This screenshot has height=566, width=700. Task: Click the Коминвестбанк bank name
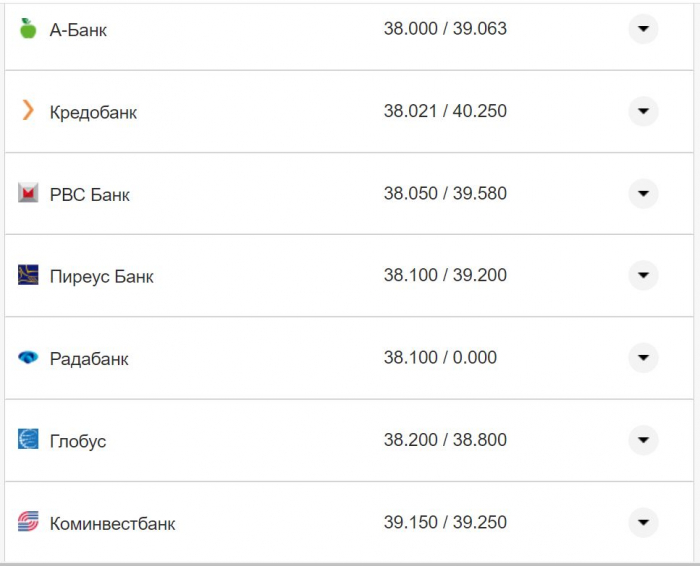[112, 523]
